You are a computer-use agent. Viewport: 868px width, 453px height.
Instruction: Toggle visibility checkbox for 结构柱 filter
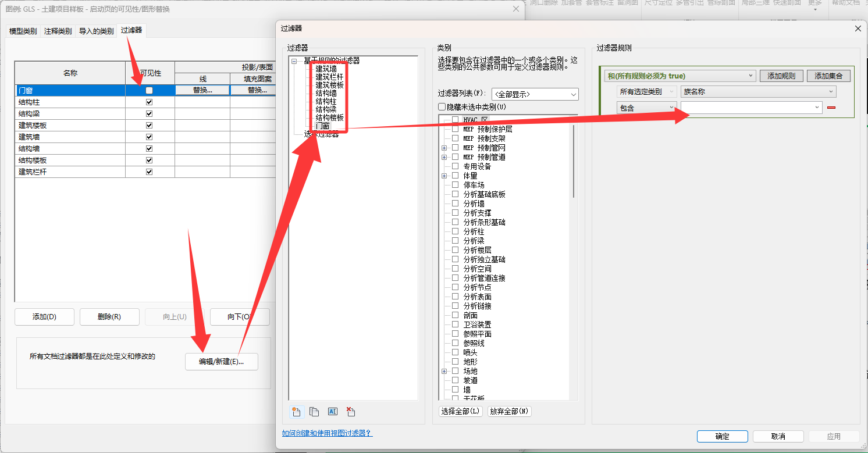pos(150,102)
